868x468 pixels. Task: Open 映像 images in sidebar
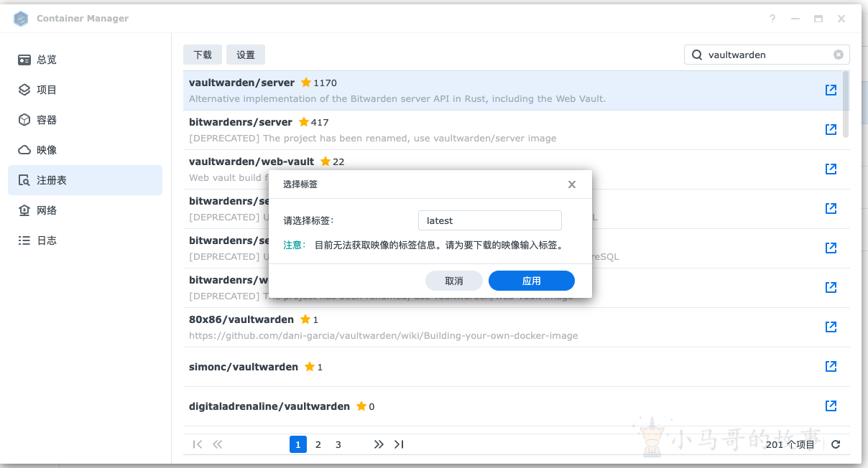coord(85,150)
